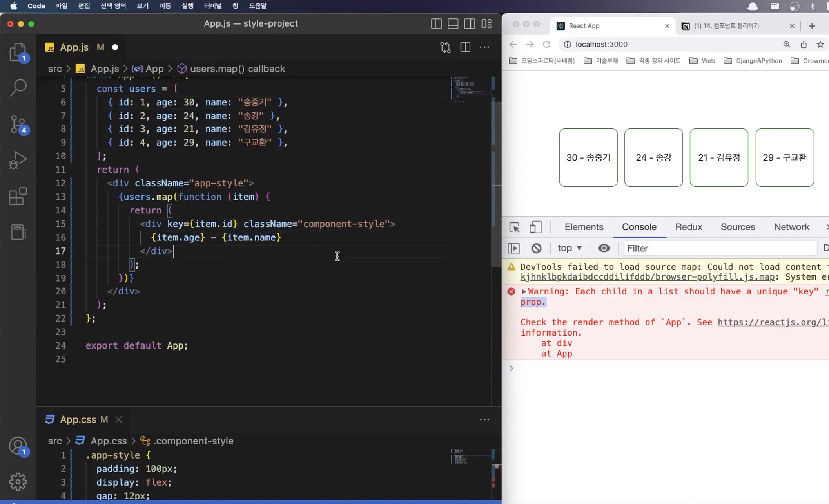
Task: Switch to the Network DevTools tab
Action: pos(791,227)
